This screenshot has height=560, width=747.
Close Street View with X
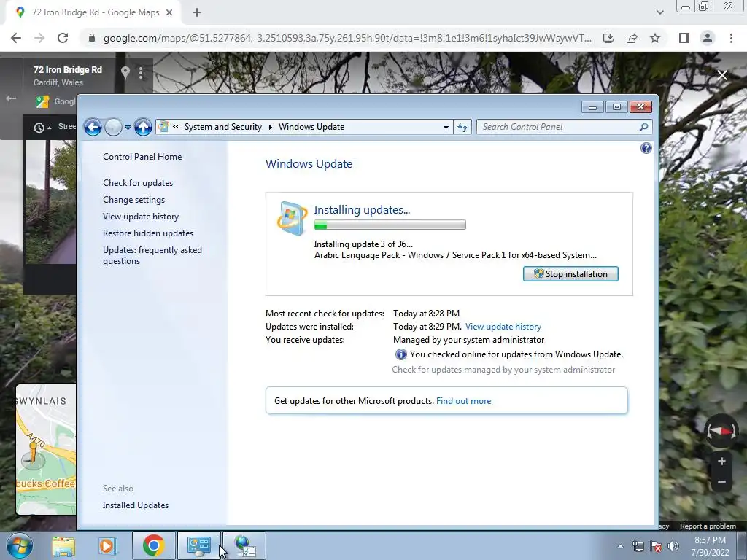click(722, 75)
